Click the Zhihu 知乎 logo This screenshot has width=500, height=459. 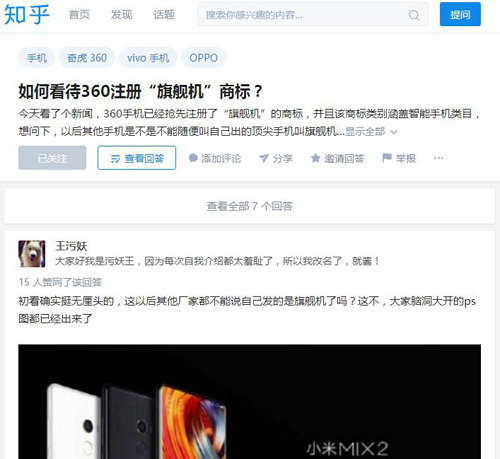pos(27,14)
